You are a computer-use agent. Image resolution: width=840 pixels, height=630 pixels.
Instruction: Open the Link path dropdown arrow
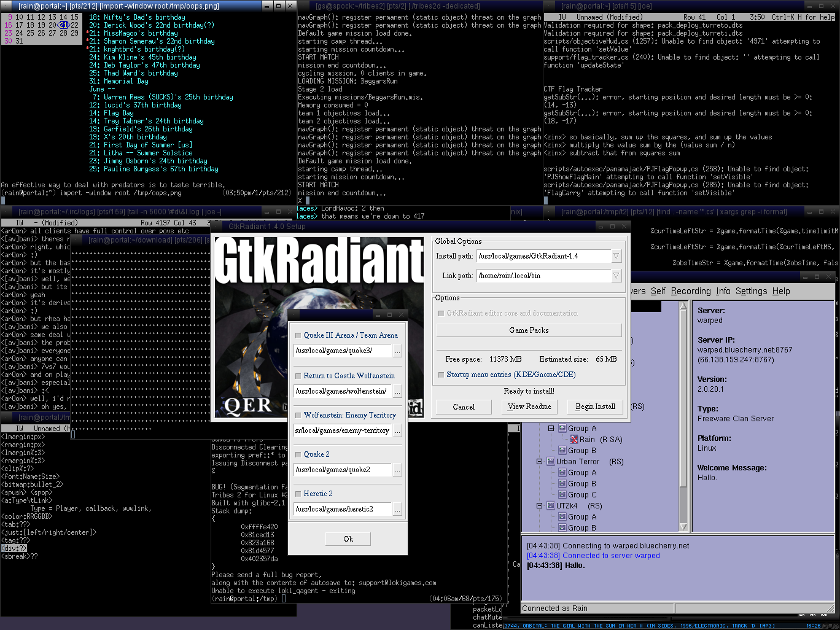tap(616, 276)
